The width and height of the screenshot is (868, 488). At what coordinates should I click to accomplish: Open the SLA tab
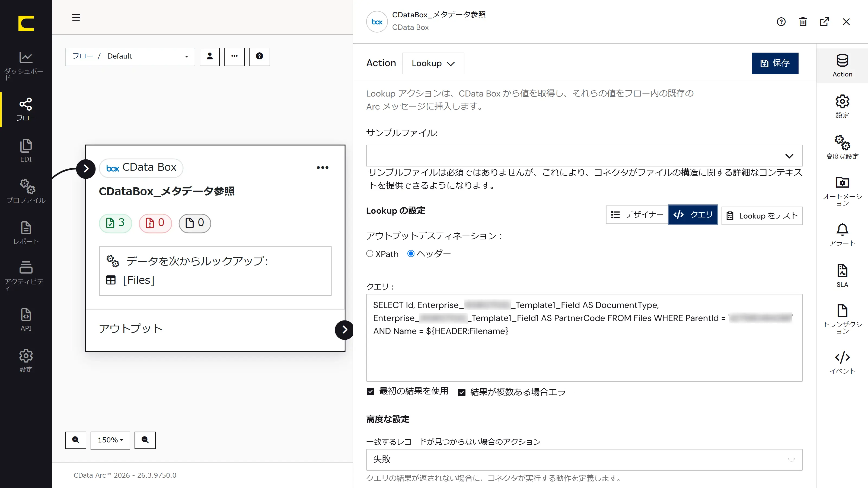coord(842,276)
